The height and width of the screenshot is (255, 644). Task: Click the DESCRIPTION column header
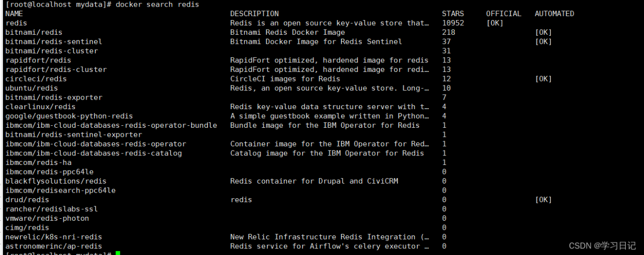coord(254,14)
